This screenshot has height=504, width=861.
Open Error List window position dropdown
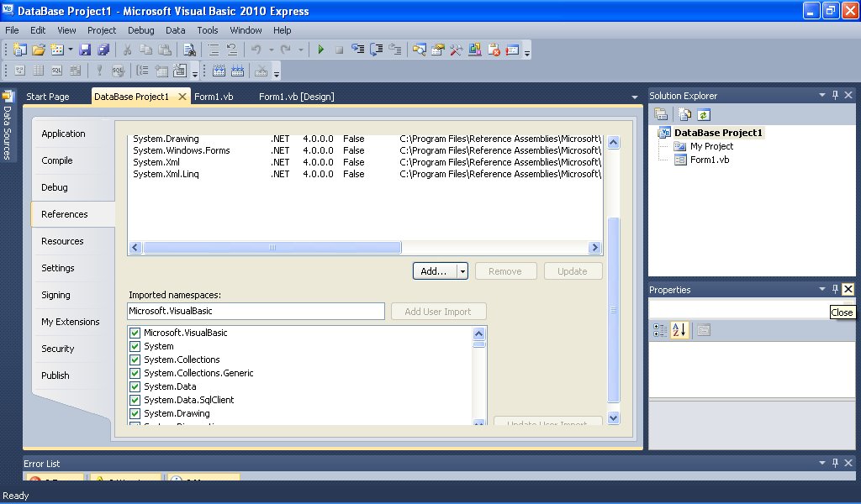[x=822, y=463]
